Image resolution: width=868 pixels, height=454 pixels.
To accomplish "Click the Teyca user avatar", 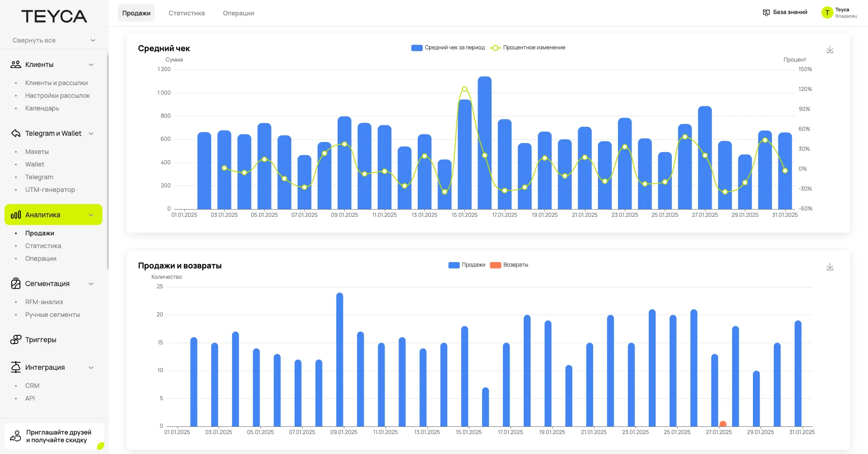I will 827,13.
